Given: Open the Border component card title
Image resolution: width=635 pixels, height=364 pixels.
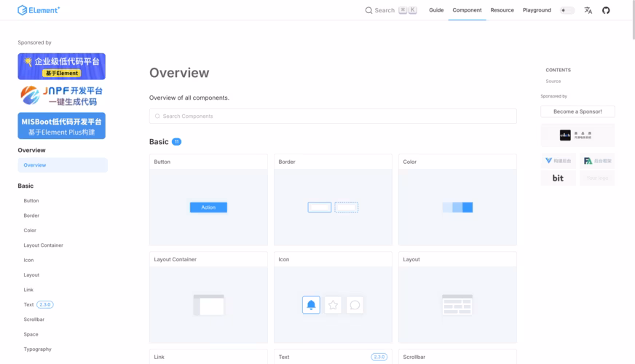Looking at the screenshot, I should click(x=287, y=162).
